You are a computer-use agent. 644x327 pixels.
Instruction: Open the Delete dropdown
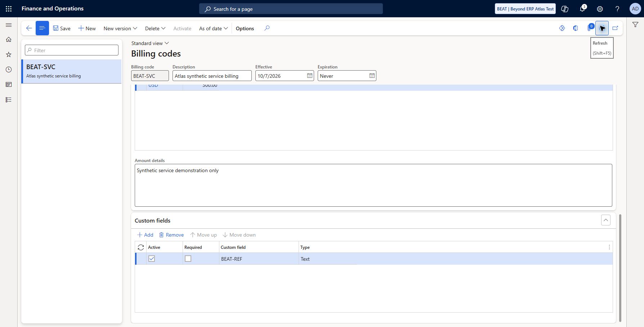pos(155,28)
